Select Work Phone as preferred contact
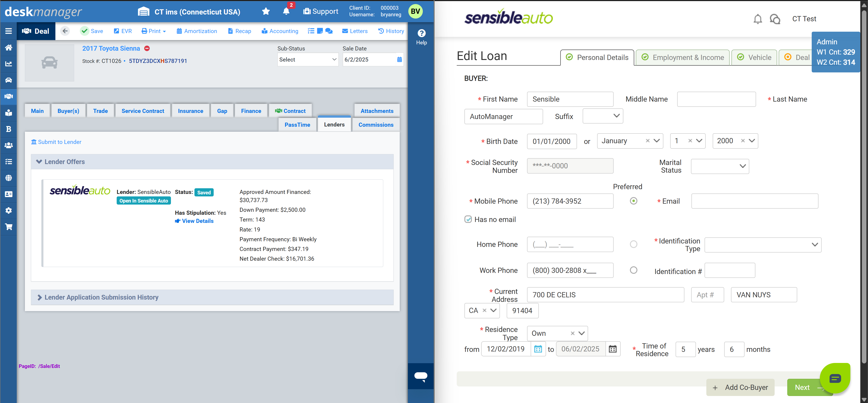The width and height of the screenshot is (868, 403). pos(634,270)
